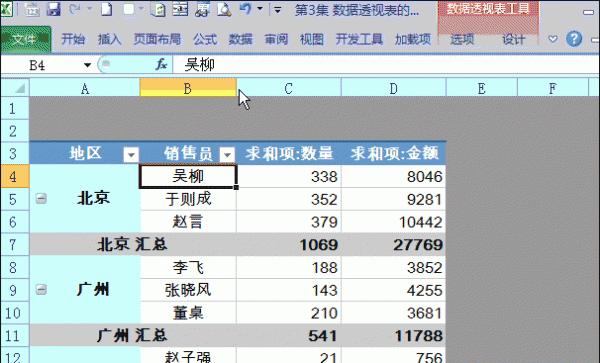The width and height of the screenshot is (600, 363).
Task: Click the formula bar containing 吴柳
Action: click(386, 65)
